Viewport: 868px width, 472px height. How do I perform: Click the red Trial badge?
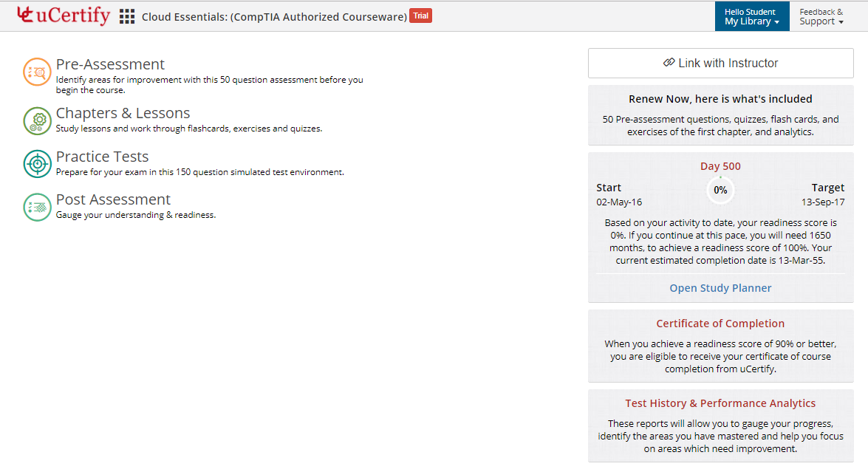tap(420, 16)
